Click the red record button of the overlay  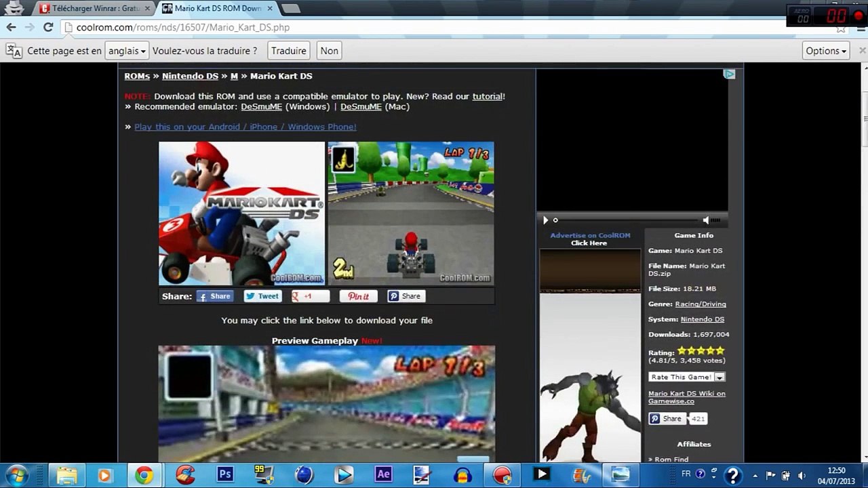tap(859, 16)
